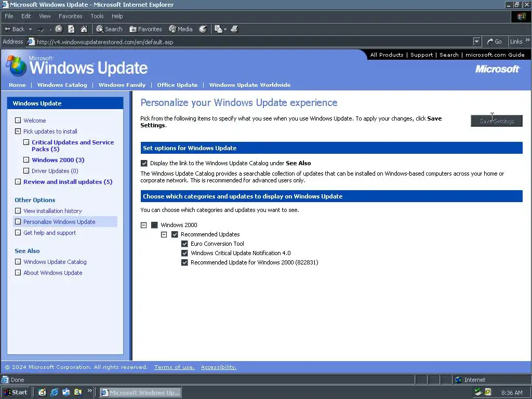Click the Terms of use link
532x399 pixels.
tap(175, 367)
